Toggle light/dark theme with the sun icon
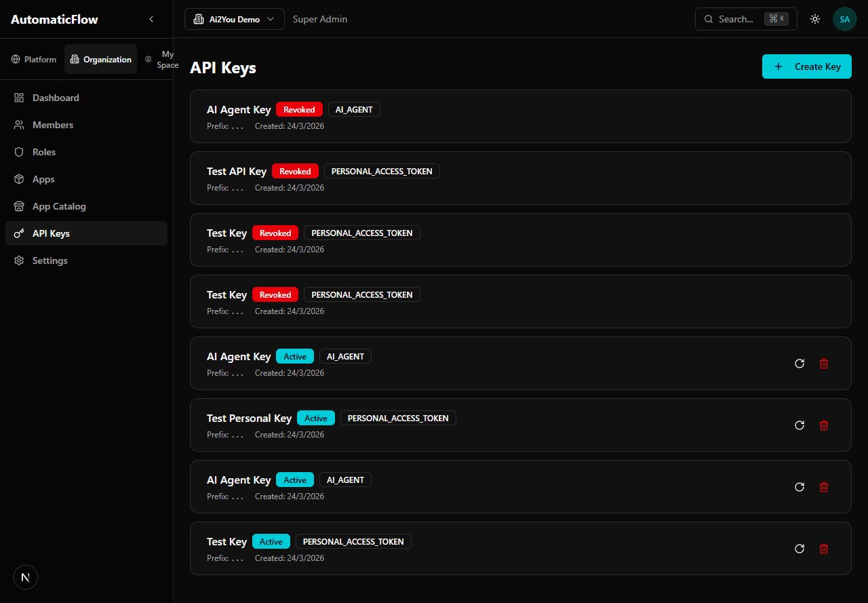This screenshot has height=603, width=868. tap(815, 19)
